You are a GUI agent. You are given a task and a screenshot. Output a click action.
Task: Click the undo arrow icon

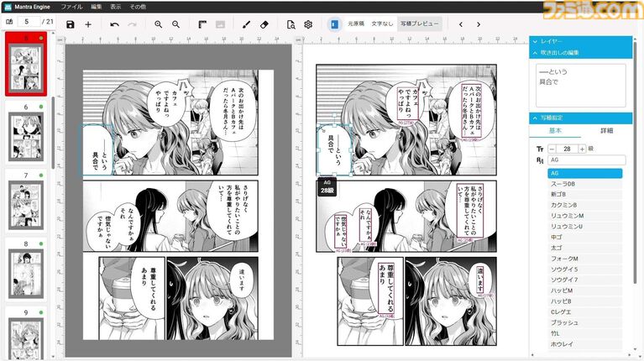point(114,24)
